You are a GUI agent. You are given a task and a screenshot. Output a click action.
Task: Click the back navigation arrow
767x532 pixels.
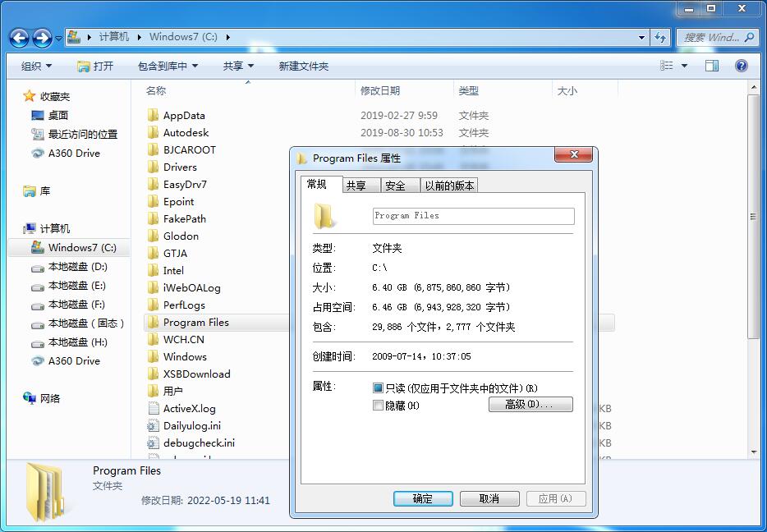pyautogui.click(x=18, y=37)
